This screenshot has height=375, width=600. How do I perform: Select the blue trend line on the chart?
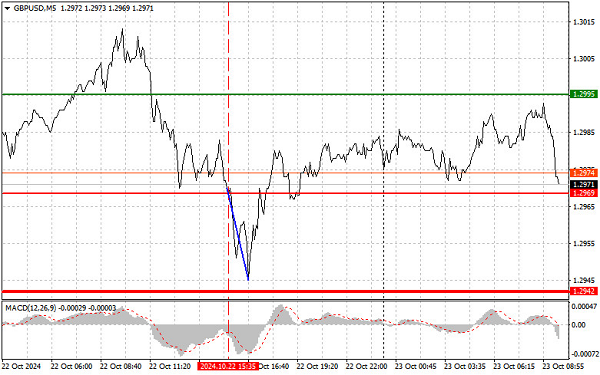(x=238, y=234)
